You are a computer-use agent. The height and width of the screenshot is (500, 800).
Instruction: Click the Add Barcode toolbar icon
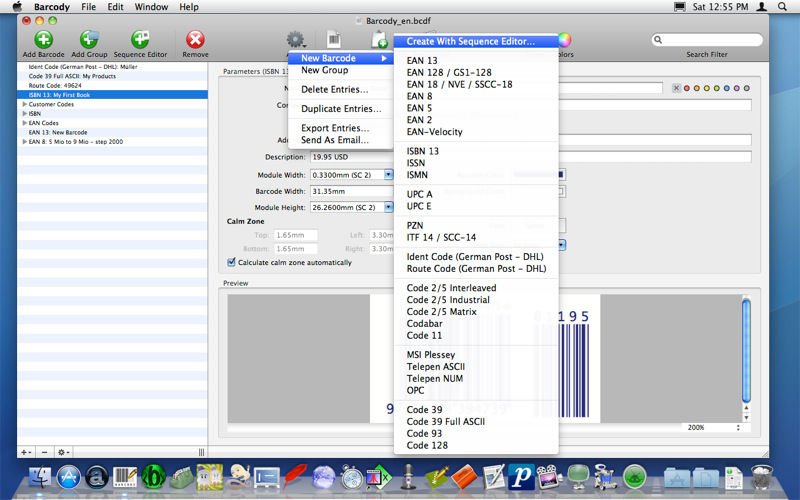pyautogui.click(x=43, y=40)
